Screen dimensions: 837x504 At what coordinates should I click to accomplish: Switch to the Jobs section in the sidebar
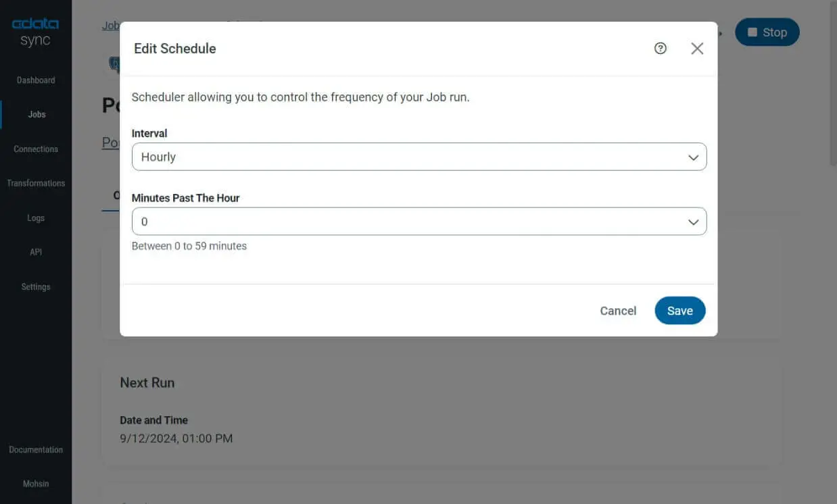click(37, 114)
